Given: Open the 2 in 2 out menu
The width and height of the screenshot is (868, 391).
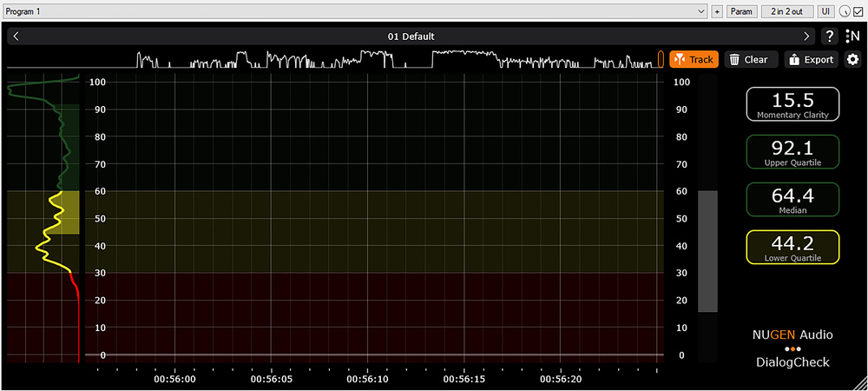Looking at the screenshot, I should click(x=786, y=11).
